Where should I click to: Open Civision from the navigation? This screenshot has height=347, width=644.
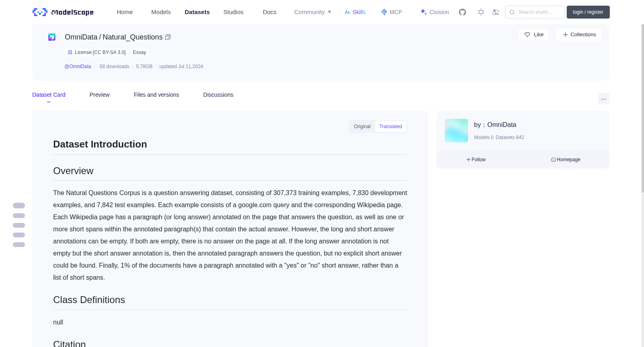tap(434, 12)
